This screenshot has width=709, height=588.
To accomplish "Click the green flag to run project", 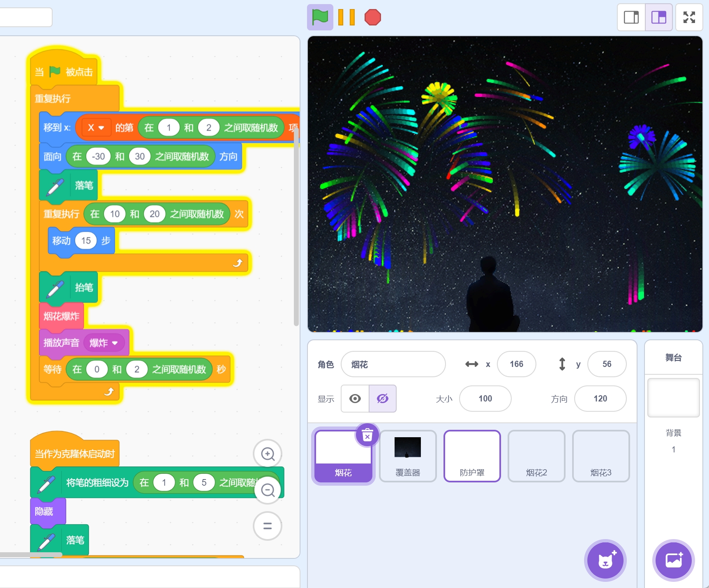I will 320,17.
